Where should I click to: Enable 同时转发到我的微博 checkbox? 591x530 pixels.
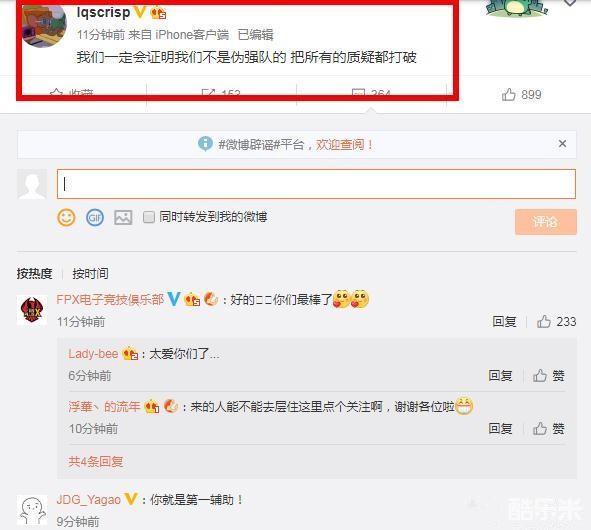click(149, 217)
